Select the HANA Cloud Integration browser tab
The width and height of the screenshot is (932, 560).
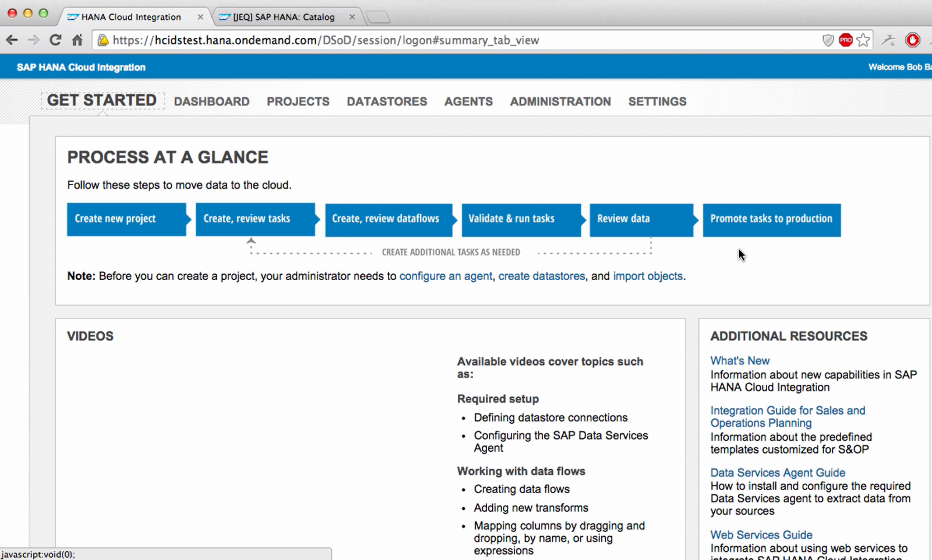tap(131, 17)
